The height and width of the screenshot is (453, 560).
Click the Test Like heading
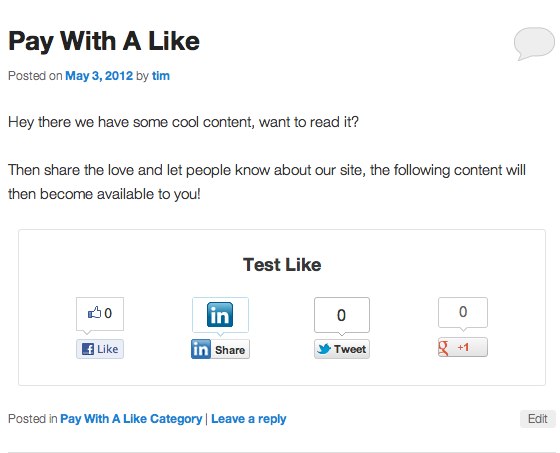click(x=282, y=265)
